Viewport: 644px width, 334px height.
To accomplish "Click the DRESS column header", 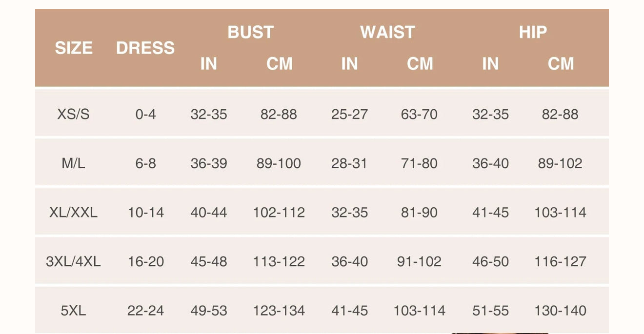I will 145,48.
